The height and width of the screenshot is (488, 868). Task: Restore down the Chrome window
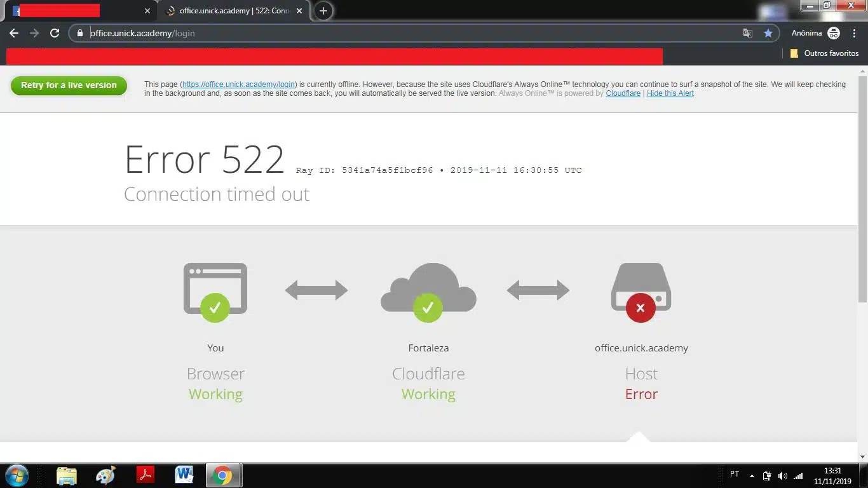827,6
